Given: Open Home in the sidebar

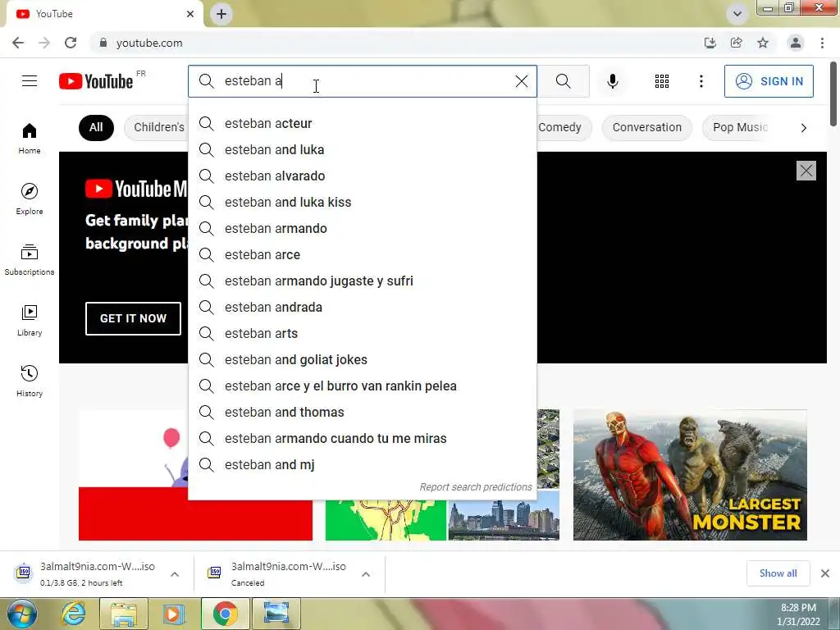Looking at the screenshot, I should (30, 139).
